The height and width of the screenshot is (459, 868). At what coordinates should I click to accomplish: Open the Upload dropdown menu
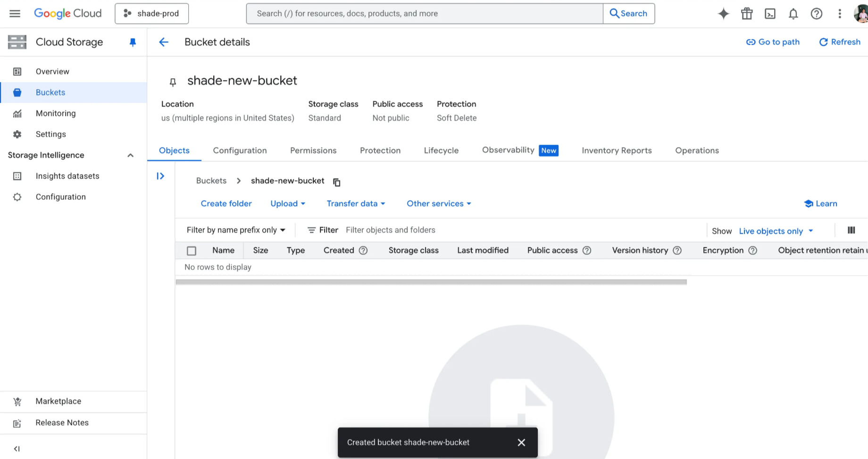tap(288, 204)
